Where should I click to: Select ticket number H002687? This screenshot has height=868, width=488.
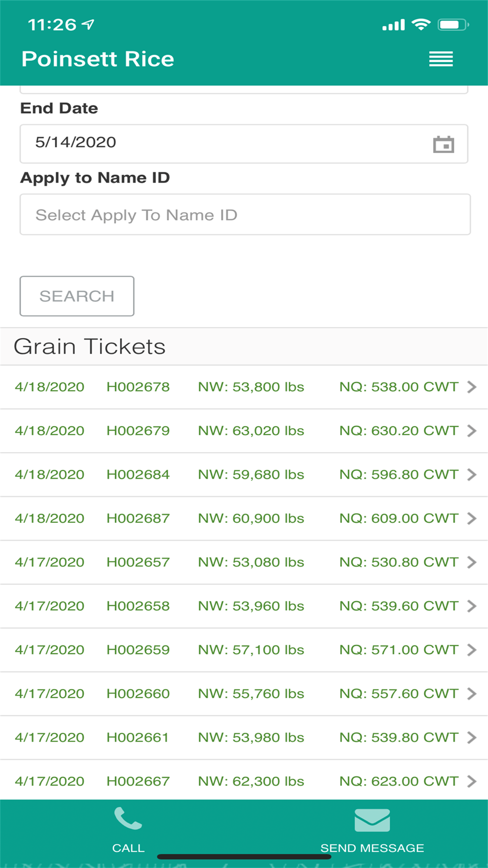click(x=138, y=518)
